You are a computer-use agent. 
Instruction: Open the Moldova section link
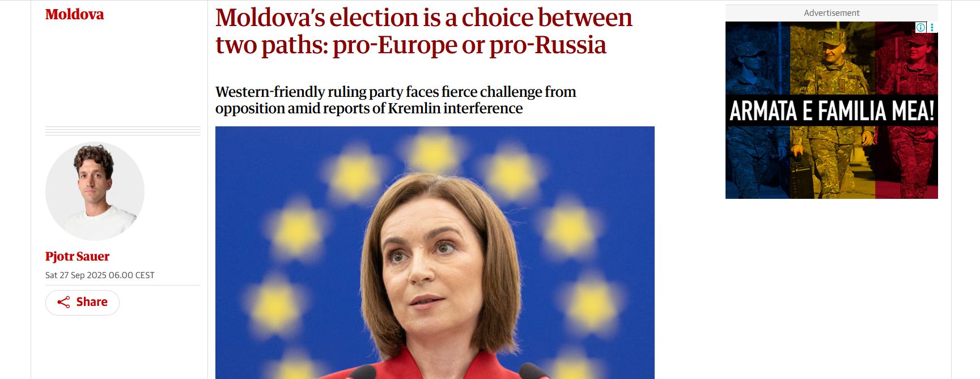point(74,14)
